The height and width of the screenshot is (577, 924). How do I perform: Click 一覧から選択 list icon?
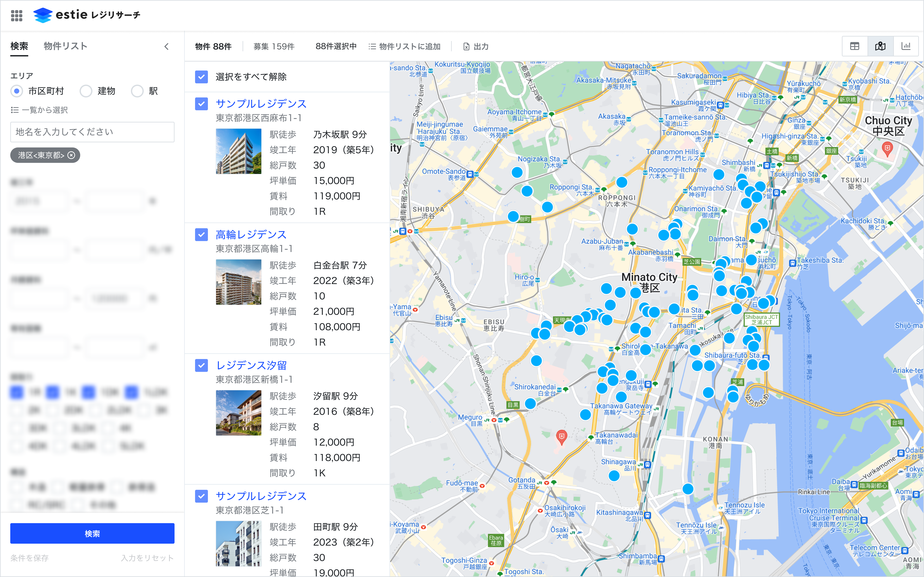point(15,110)
